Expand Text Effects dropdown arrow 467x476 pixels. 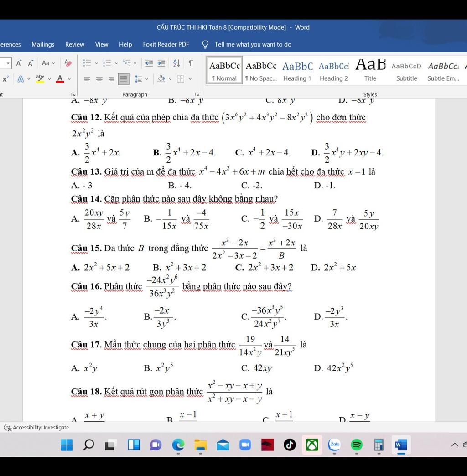tap(29, 79)
